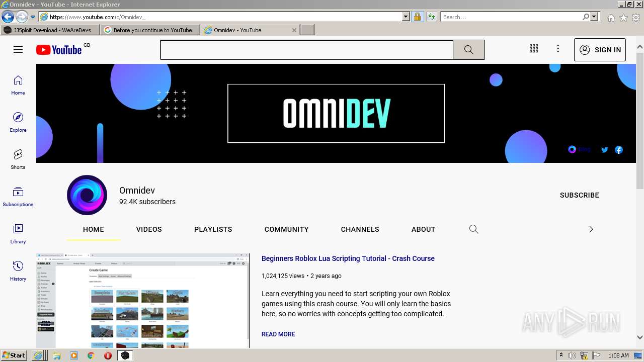Click the YouTube search input field
This screenshot has width=644, height=362.
click(x=306, y=50)
